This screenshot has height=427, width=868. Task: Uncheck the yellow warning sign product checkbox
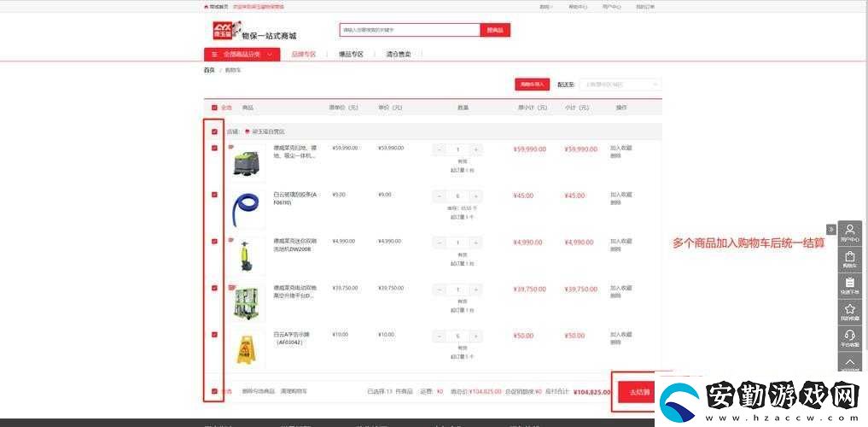[x=214, y=335]
